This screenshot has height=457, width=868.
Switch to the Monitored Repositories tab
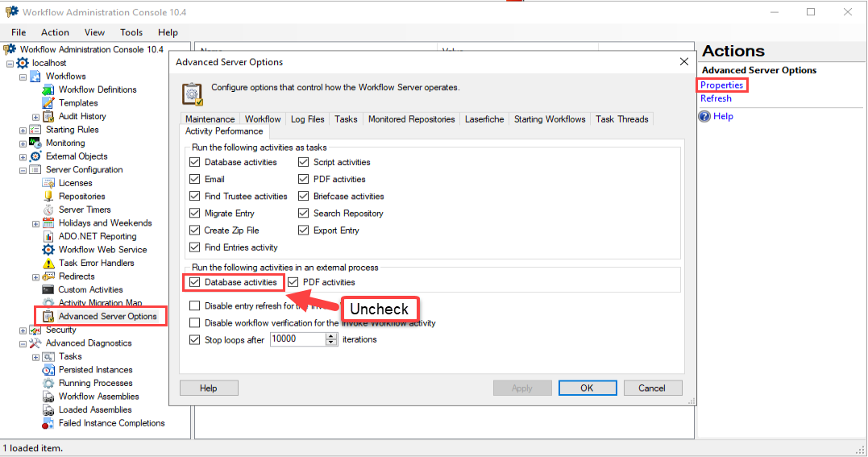[411, 119]
